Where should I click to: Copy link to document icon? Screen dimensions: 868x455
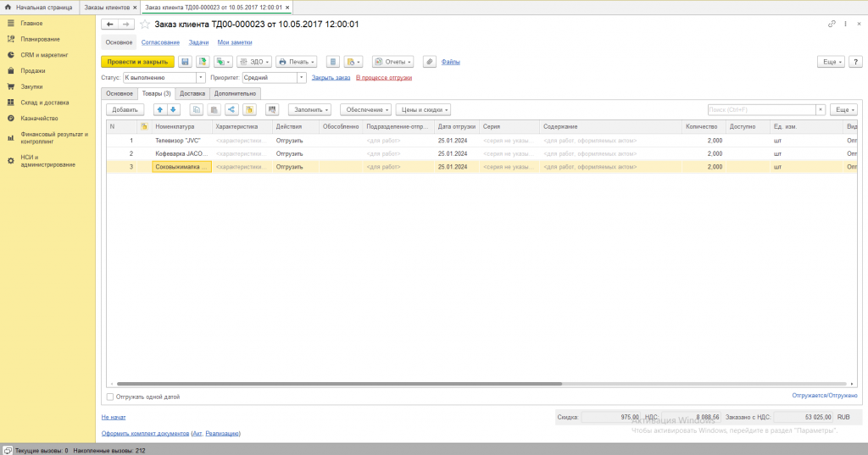832,24
